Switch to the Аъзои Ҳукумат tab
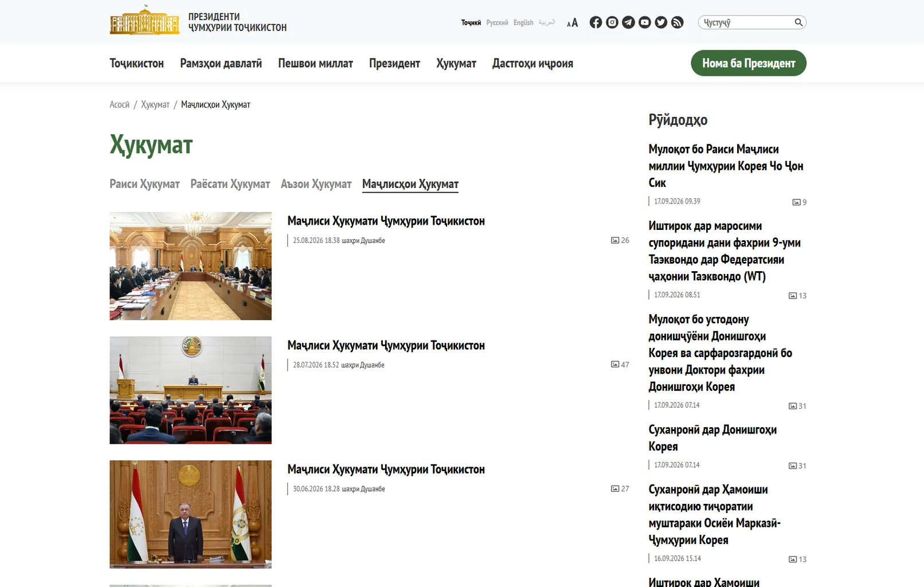 tap(316, 184)
